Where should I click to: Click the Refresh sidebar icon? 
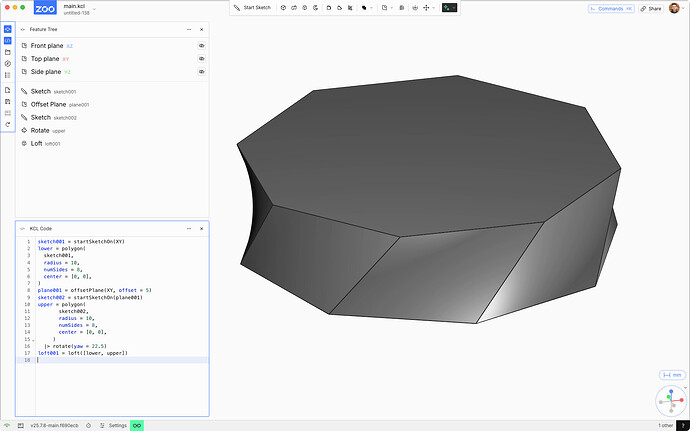click(7, 125)
